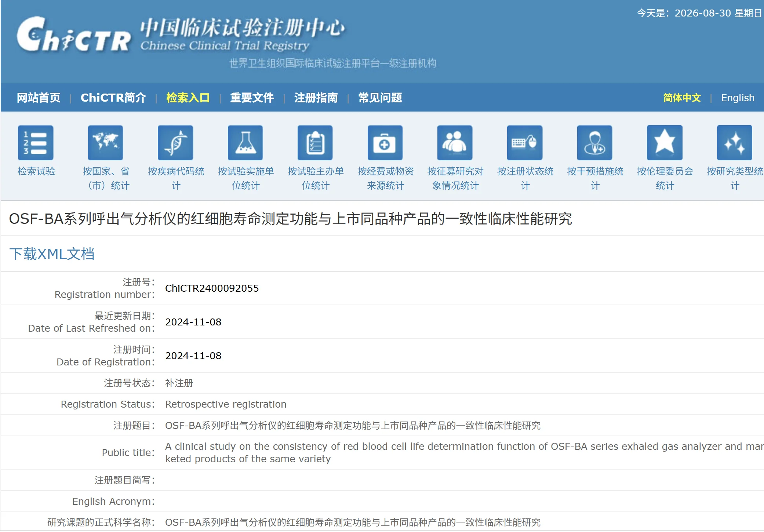Click 按试验实施单位统计 label
This screenshot has height=532, width=764.
245,178
